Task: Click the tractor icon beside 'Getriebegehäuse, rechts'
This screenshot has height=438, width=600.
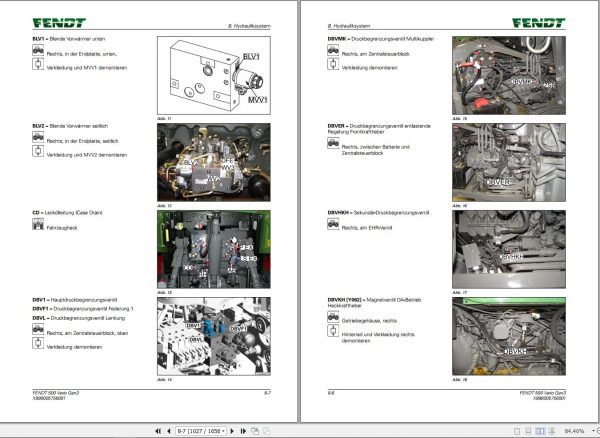Action: tap(333, 317)
